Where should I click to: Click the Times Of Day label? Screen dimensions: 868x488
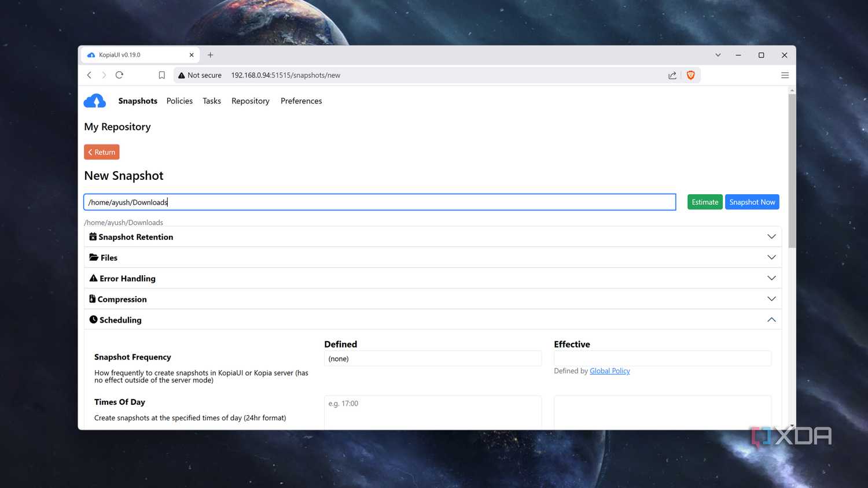pos(120,402)
